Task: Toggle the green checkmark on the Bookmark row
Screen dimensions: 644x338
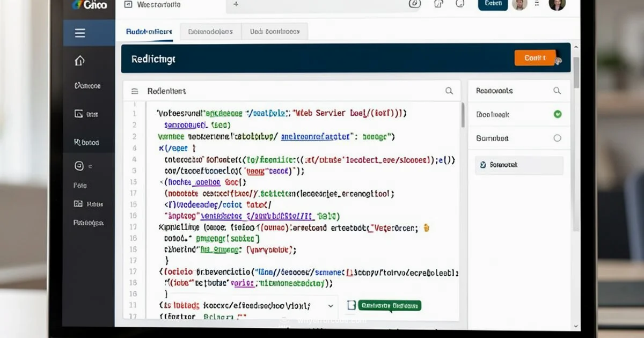Action: [557, 114]
